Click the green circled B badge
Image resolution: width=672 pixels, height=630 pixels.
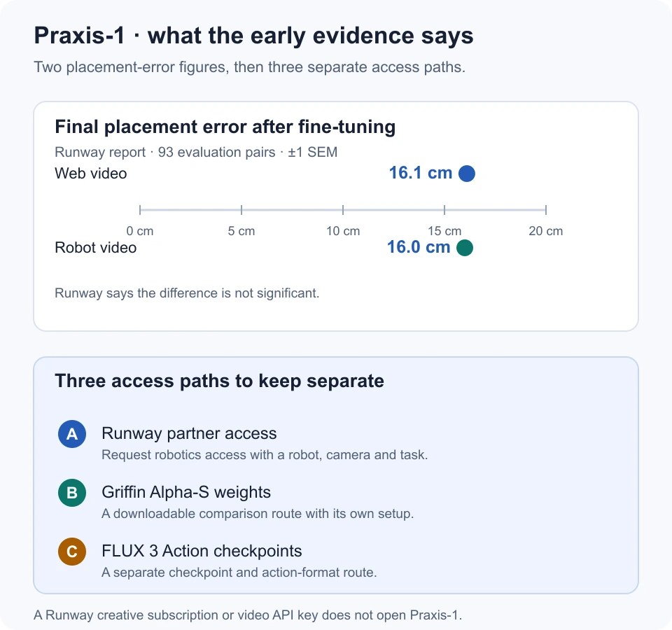tap(72, 493)
